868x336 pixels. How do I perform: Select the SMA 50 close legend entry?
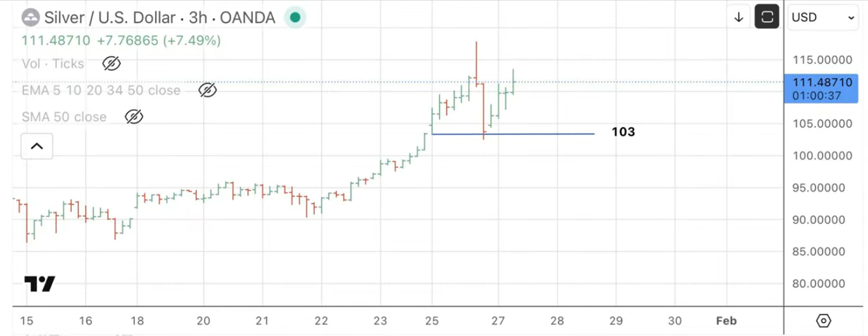pyautogui.click(x=64, y=117)
